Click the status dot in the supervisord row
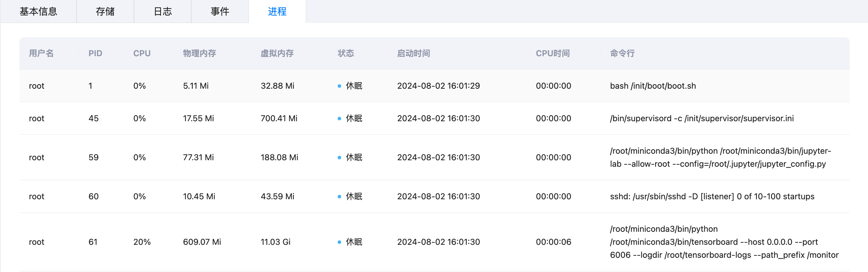 [339, 118]
